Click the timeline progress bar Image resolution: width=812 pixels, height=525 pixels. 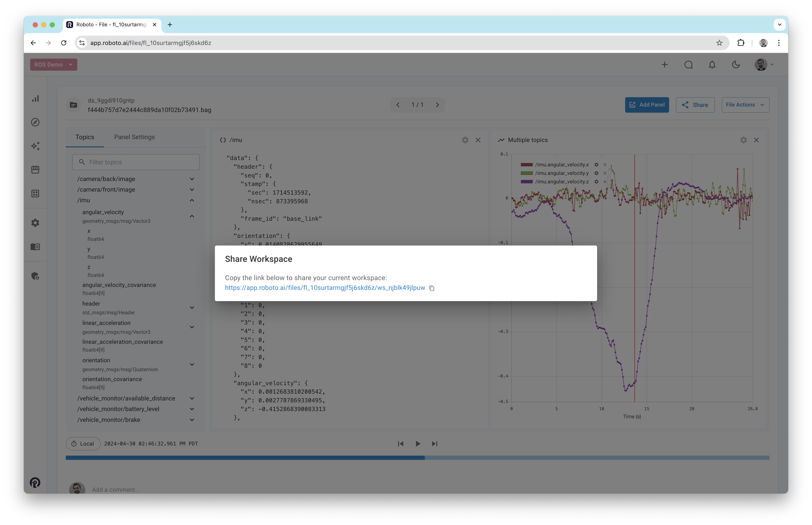[417, 458]
